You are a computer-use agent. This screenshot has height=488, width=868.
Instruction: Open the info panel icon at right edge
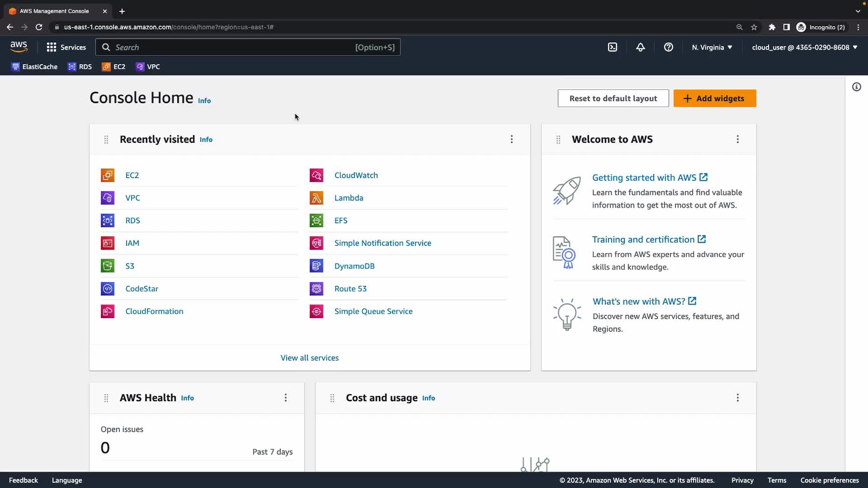(x=856, y=87)
